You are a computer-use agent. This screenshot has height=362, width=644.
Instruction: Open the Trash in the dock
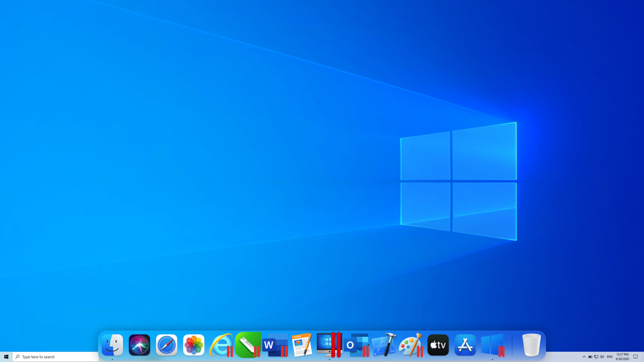531,345
